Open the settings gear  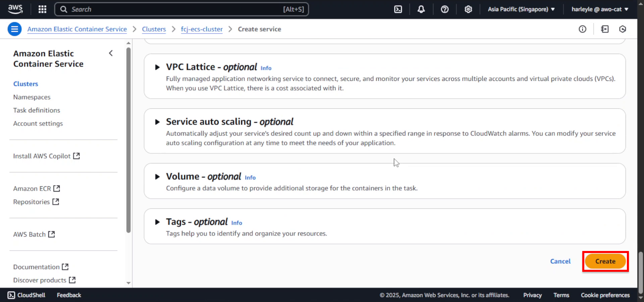[x=468, y=9]
